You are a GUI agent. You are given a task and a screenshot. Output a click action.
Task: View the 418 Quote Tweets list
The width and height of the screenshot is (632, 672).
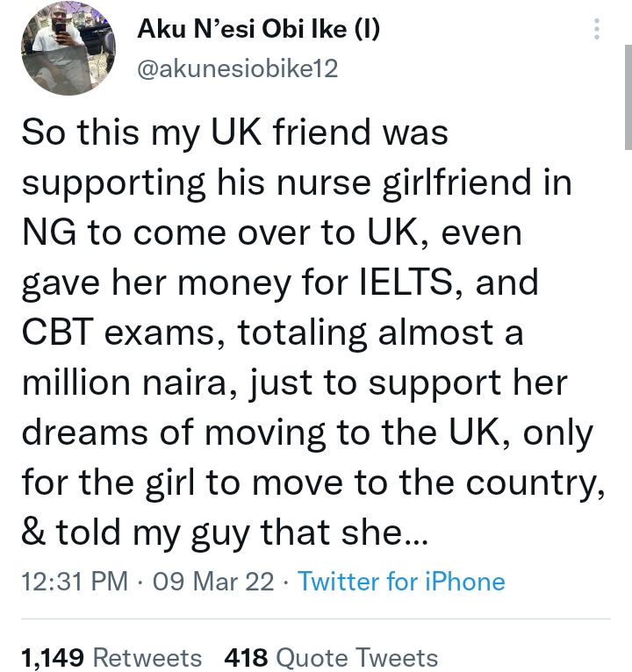click(331, 657)
